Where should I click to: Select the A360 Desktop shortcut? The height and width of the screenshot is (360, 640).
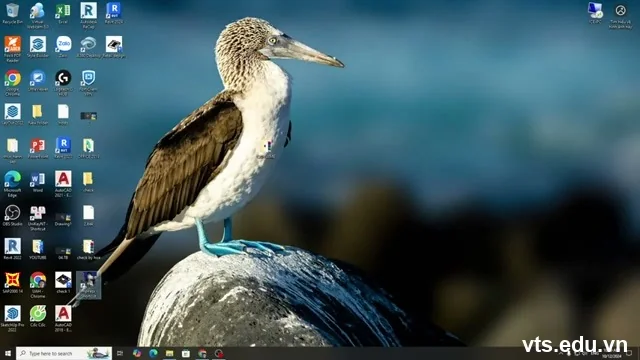89,47
